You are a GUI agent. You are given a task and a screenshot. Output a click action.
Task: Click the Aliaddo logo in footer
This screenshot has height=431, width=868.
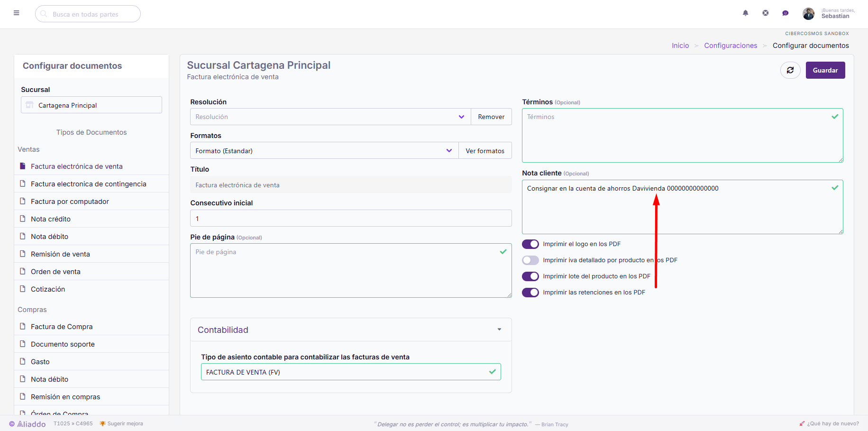pos(27,424)
